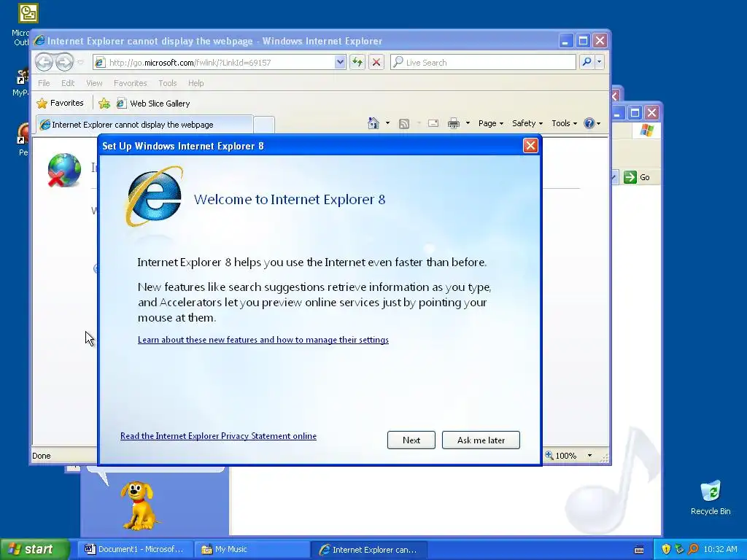Maximize the back Explorer window
747x560 pixels.
(x=635, y=113)
